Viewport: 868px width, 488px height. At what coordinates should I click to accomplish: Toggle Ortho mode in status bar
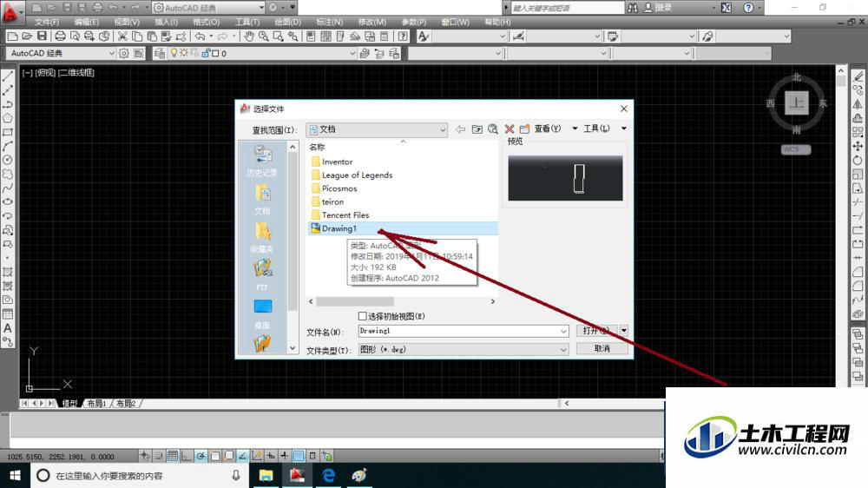tap(187, 456)
